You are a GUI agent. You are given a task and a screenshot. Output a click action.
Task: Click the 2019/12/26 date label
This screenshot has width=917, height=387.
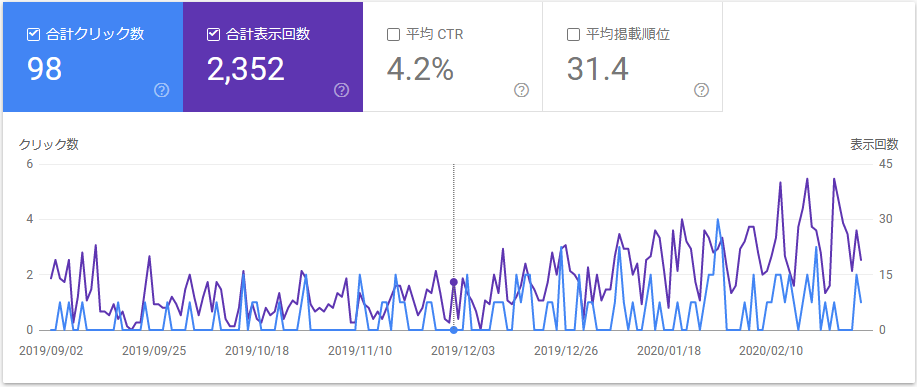[x=566, y=351]
